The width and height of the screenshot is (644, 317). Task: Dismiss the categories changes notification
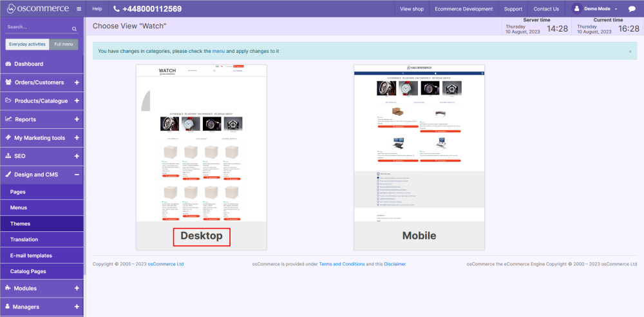coord(630,51)
